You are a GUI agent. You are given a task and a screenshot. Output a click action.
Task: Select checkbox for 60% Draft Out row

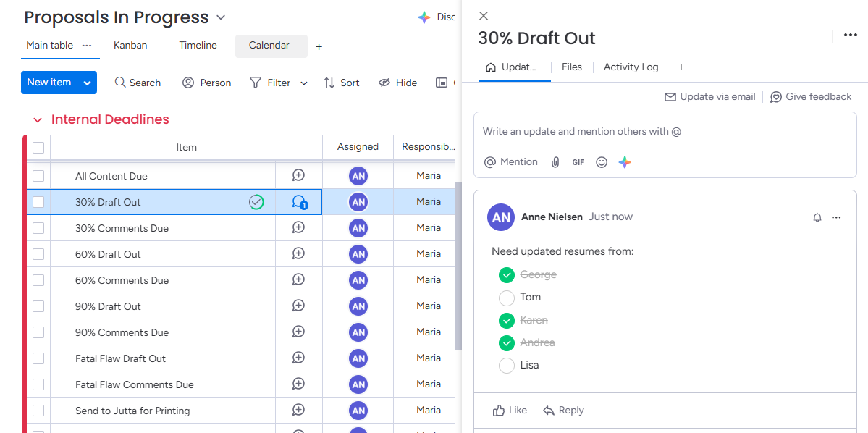[38, 254]
